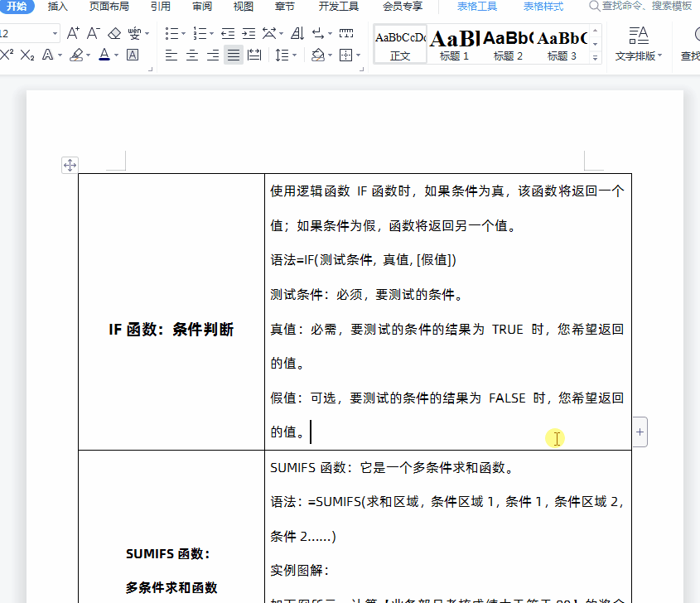Apply paragraph shading paint bucket
700x603 pixels.
(x=318, y=55)
